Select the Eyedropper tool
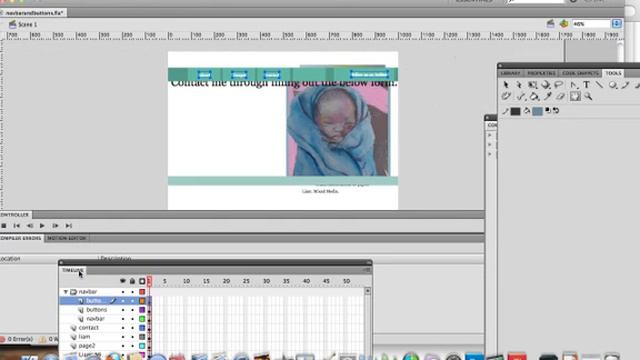Viewport: 640px width, 360px height. pos(547,96)
